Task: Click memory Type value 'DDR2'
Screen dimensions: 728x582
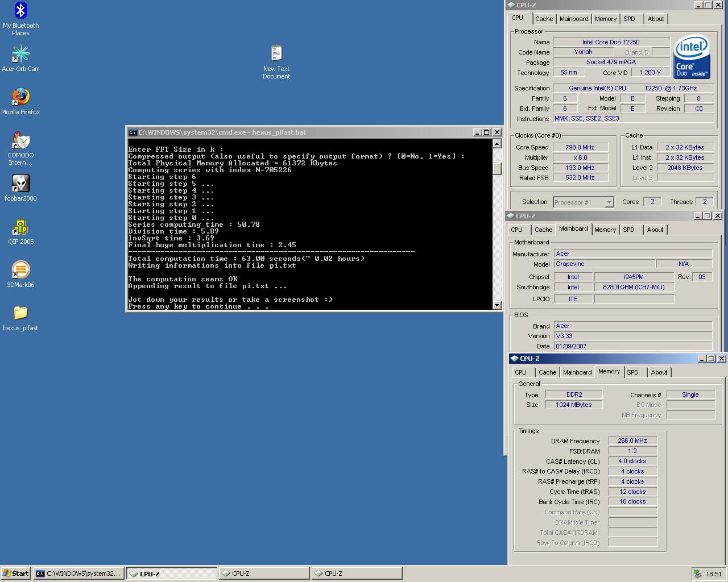Action: pyautogui.click(x=574, y=394)
